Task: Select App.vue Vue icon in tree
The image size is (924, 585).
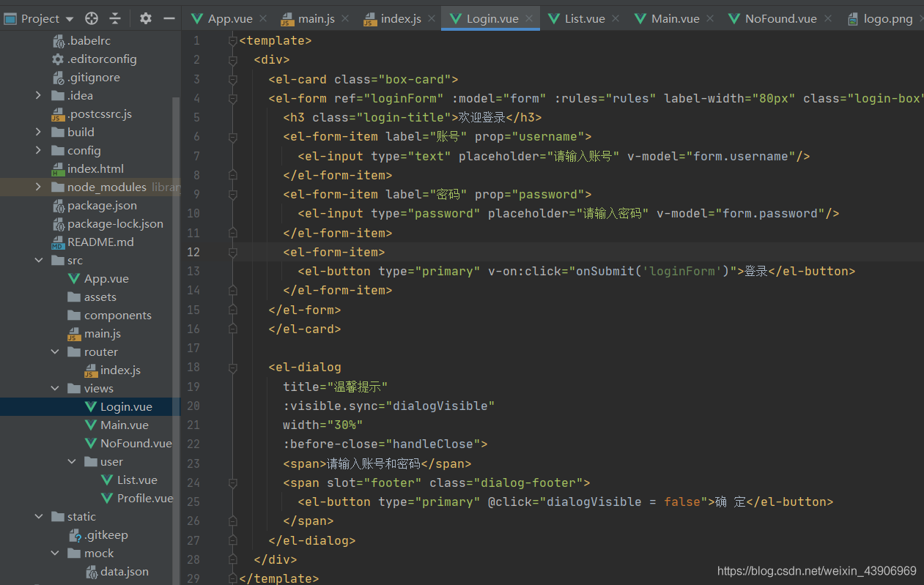Action: click(74, 278)
